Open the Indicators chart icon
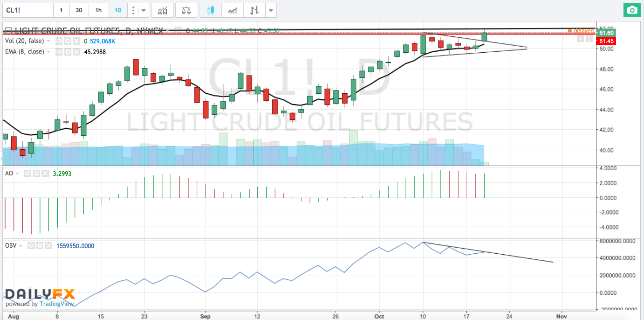 pyautogui.click(x=163, y=10)
